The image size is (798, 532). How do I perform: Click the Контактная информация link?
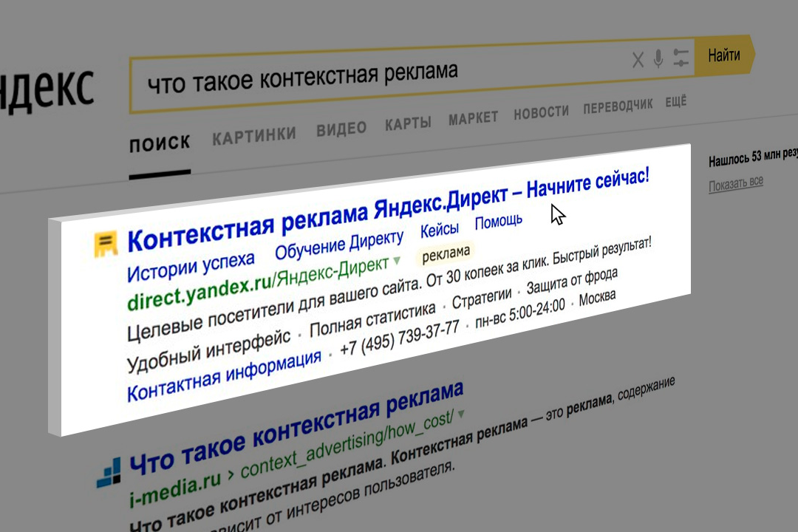coord(224,375)
